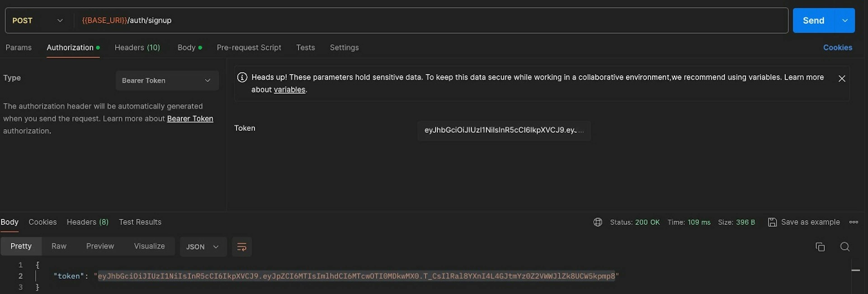Click the Settings tab
Viewport: 868px width, 294px height.
pyautogui.click(x=344, y=47)
